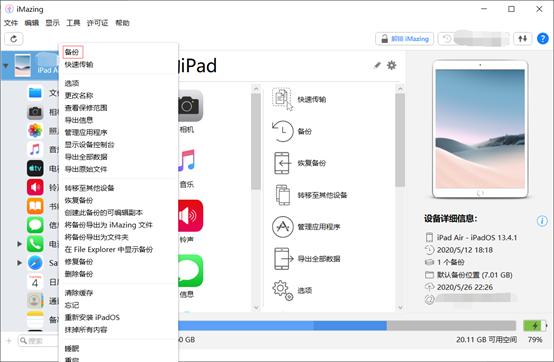Select the red Ringtones speaker icon in sidebar
Image resolution: width=554 pixels, height=362 pixels.
[35, 187]
